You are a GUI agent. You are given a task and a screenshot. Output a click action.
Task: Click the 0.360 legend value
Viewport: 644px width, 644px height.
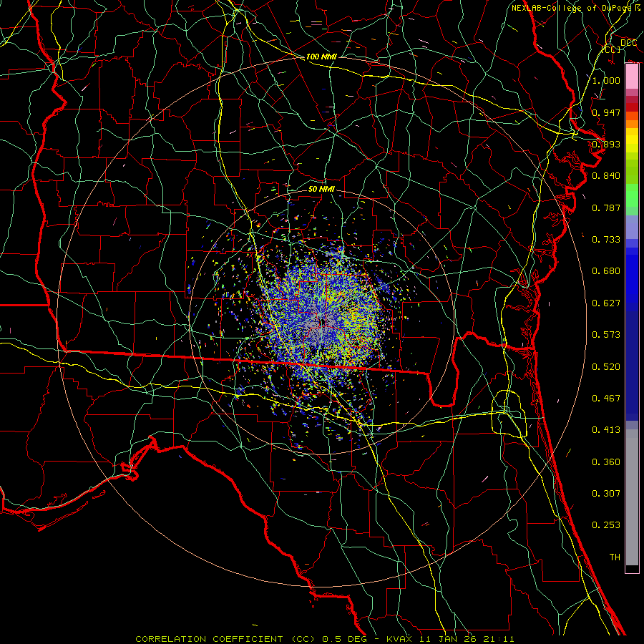tap(606, 462)
